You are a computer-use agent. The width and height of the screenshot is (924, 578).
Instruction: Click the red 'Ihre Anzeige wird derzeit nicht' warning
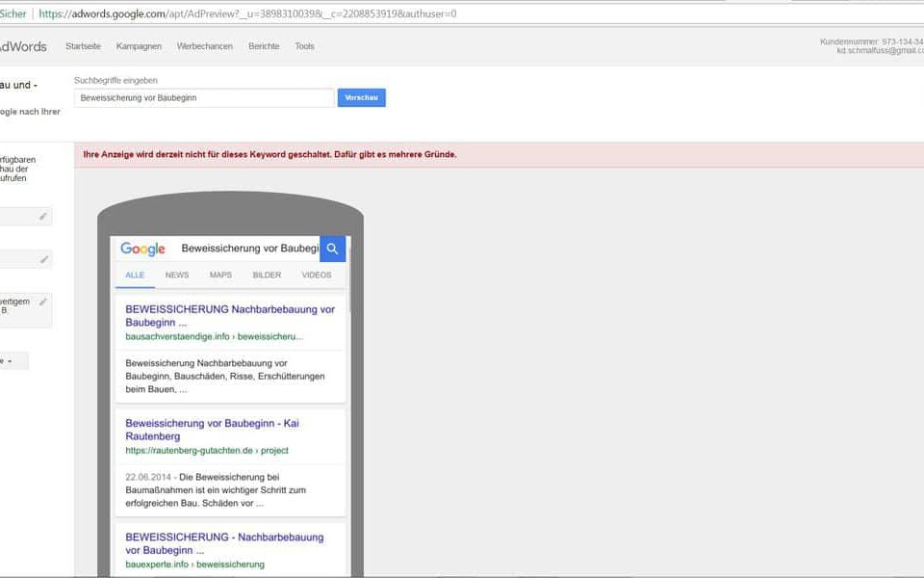269,154
